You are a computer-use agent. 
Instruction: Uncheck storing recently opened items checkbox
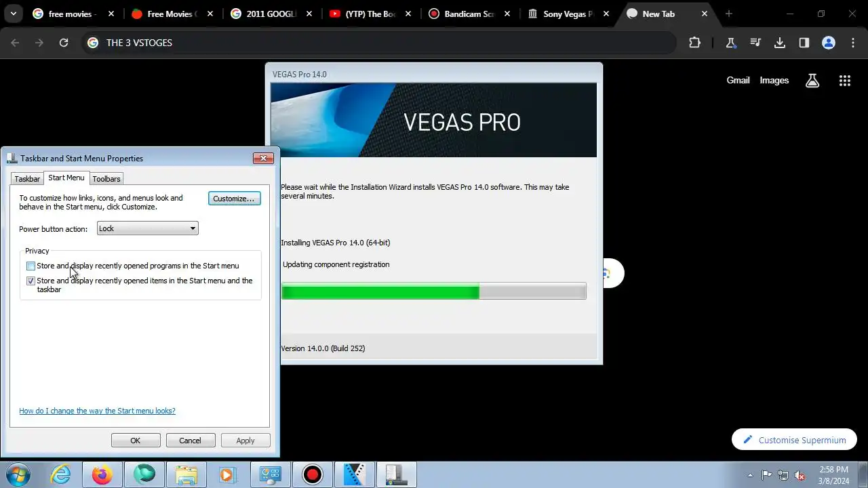point(31,281)
